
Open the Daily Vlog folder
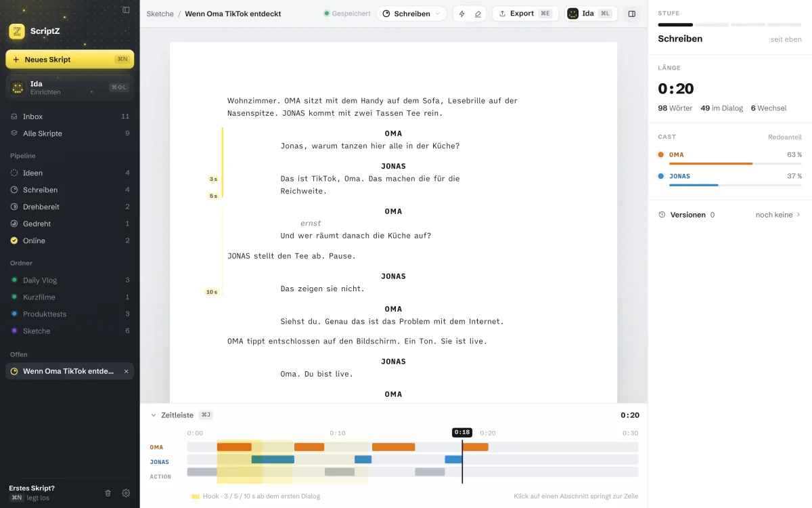(70, 280)
